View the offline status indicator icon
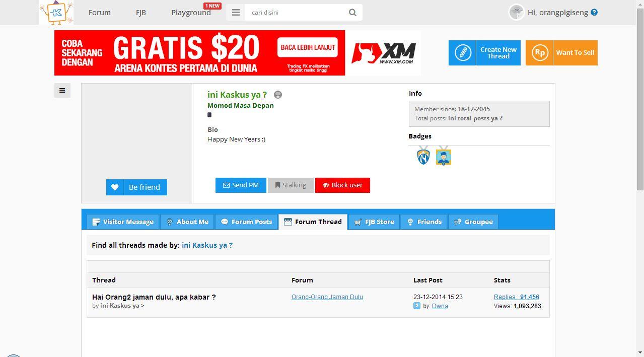 tap(277, 95)
